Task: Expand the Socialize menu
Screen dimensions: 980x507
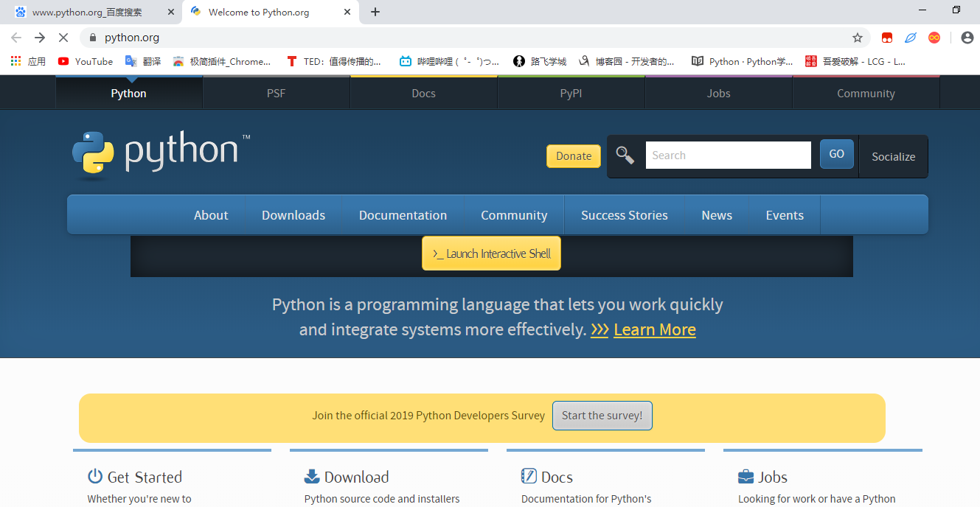Action: 894,156
